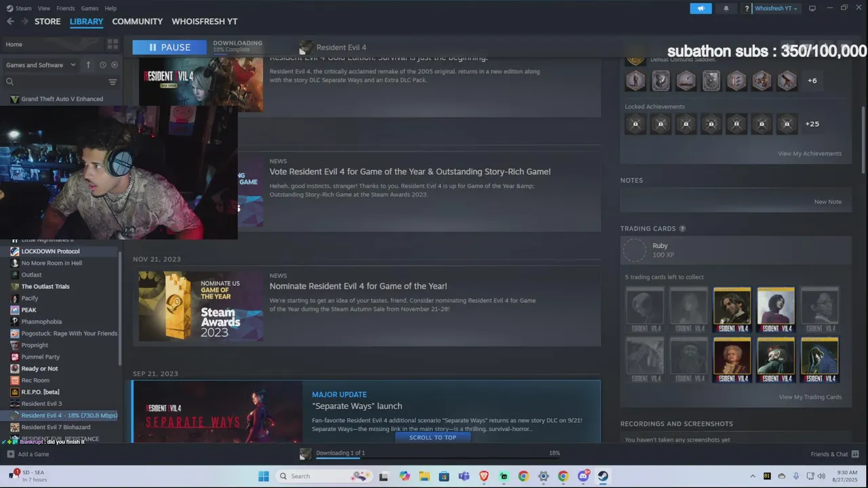Toggle sort direction arrow beside Games and Software
The width and height of the screenshot is (868, 488).
[x=88, y=65]
